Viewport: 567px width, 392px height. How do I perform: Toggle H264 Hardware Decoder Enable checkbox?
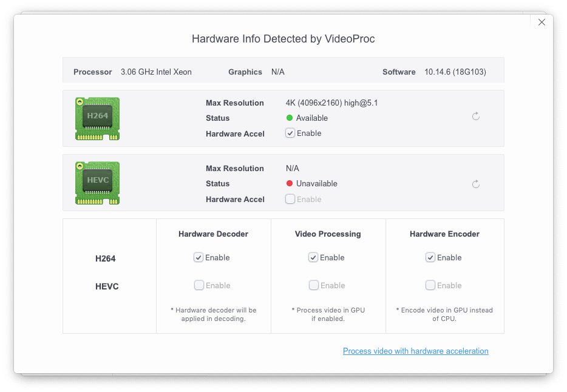pyautogui.click(x=198, y=257)
